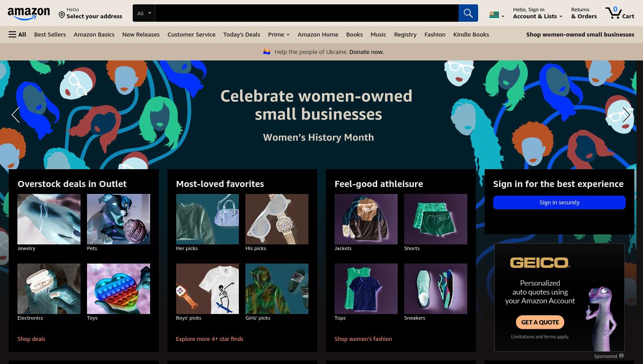This screenshot has width=643, height=364.
Task: Open Boys' picks thumbnail
Action: point(207,289)
